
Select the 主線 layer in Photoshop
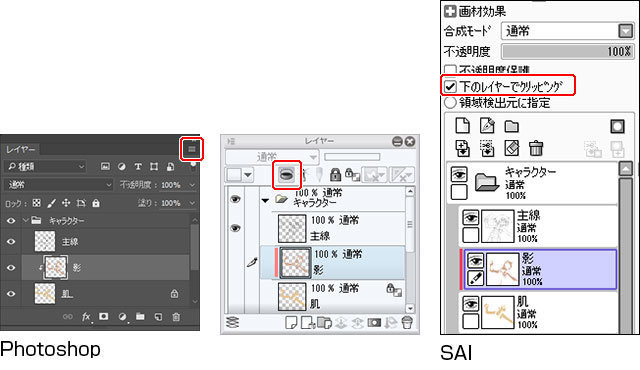click(105, 241)
